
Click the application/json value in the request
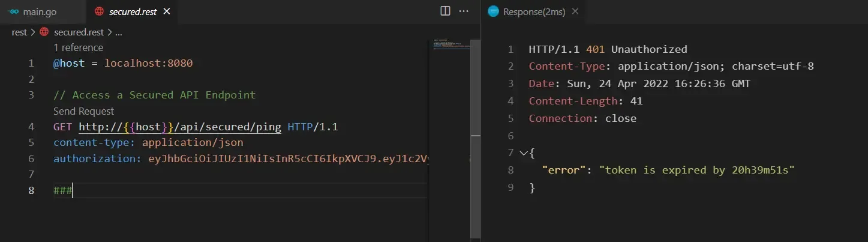193,143
